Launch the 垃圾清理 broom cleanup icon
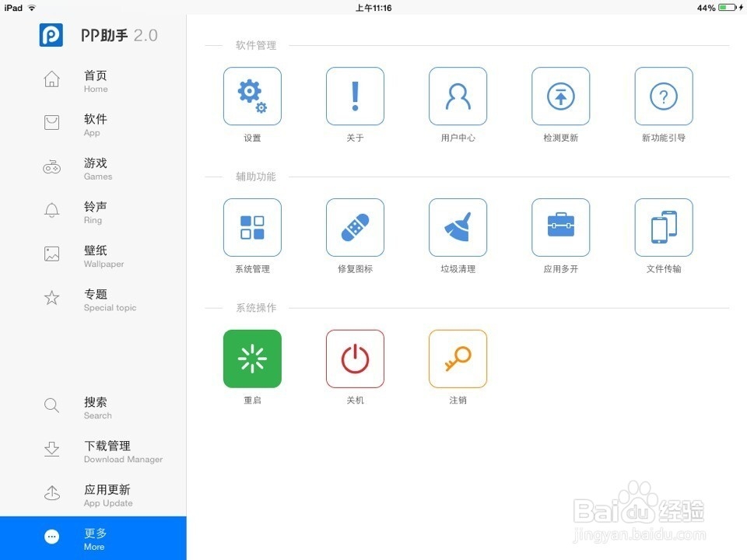Screen dimensions: 747x560 click(458, 228)
